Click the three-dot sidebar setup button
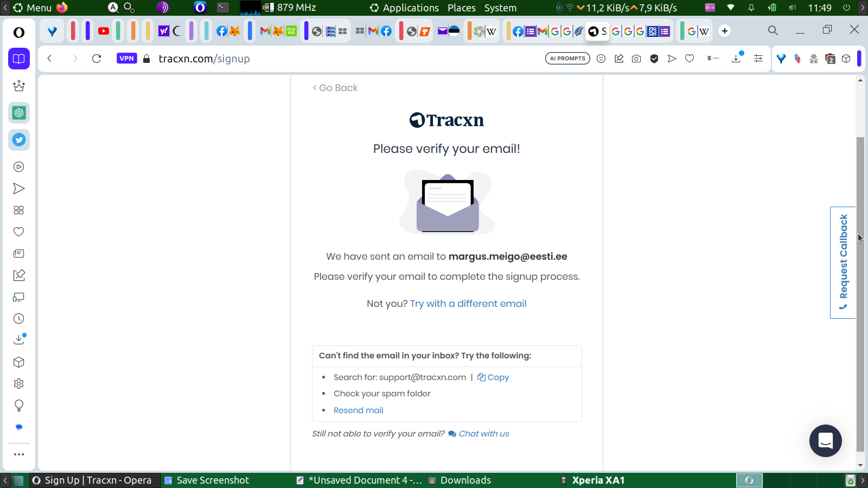The width and height of the screenshot is (868, 488). 19,454
